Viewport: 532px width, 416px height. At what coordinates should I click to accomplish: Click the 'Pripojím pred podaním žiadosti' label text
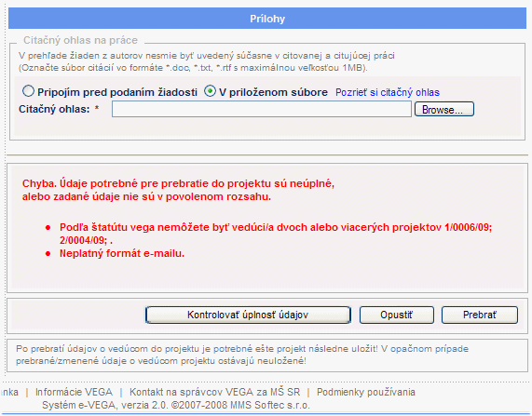click(x=117, y=92)
